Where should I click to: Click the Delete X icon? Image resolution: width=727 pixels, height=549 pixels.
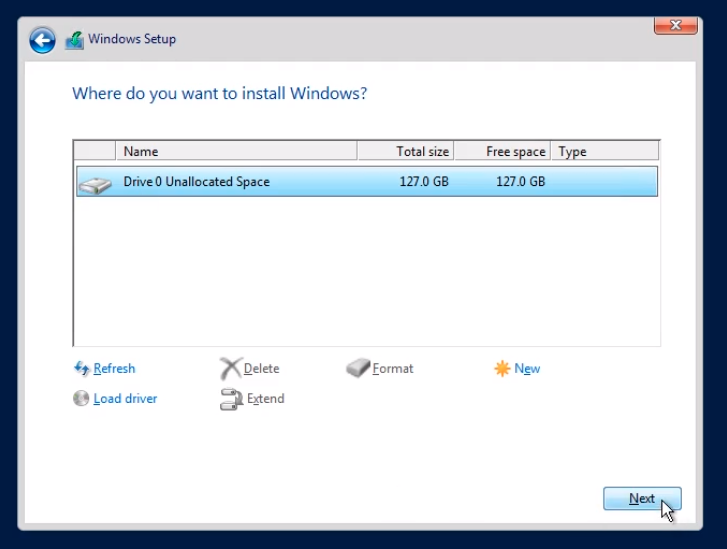[230, 369]
